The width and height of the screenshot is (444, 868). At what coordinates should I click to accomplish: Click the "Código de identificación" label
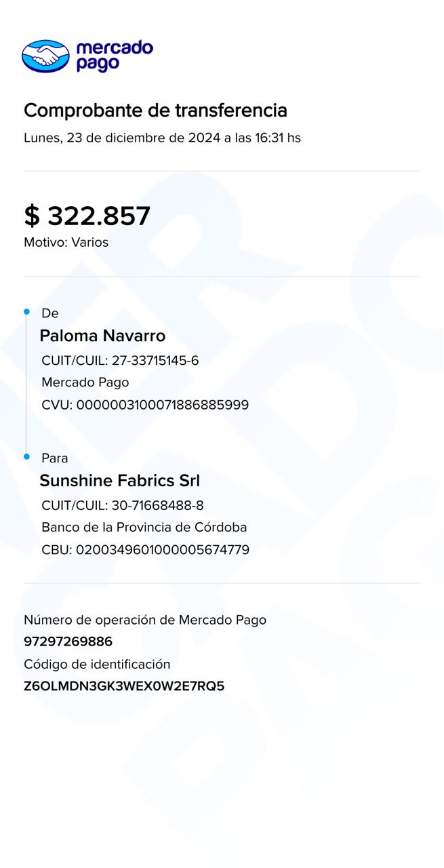pos(97,664)
